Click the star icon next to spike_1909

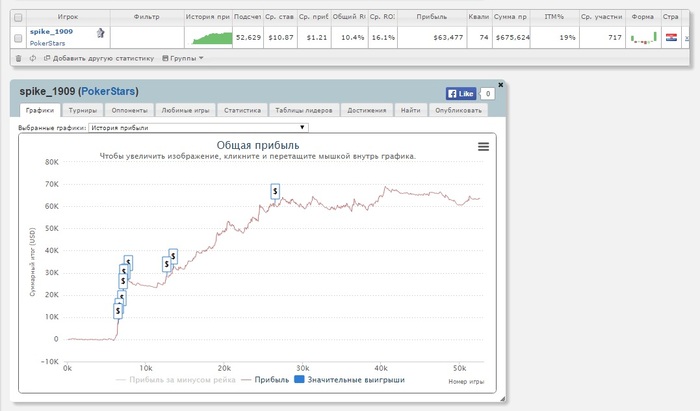pos(100,33)
